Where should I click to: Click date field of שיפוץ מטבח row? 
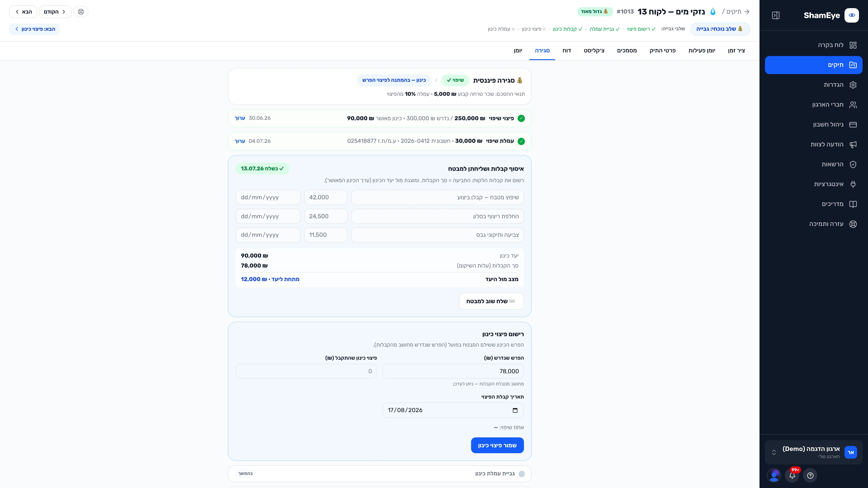[268, 197]
